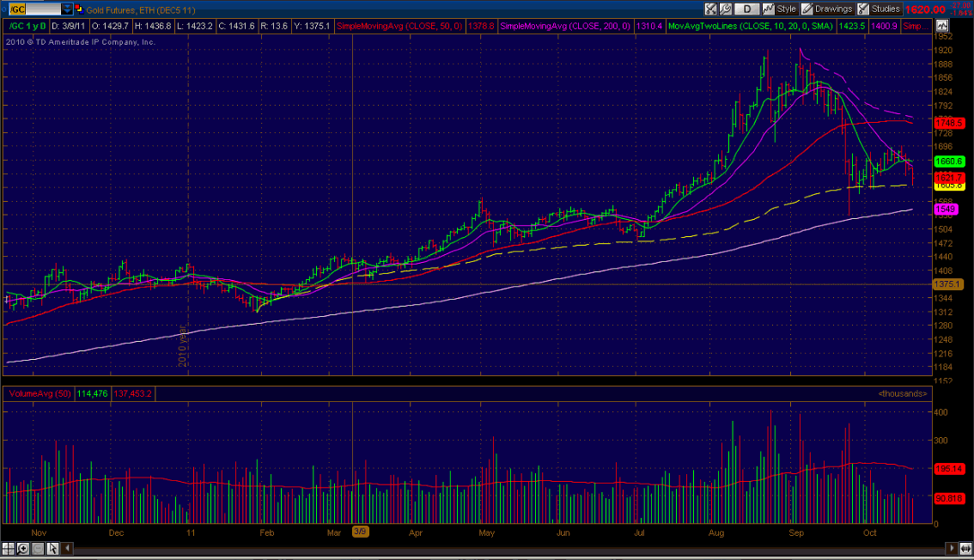Click the flask icon beside Studies
974x560 pixels.
point(863,9)
